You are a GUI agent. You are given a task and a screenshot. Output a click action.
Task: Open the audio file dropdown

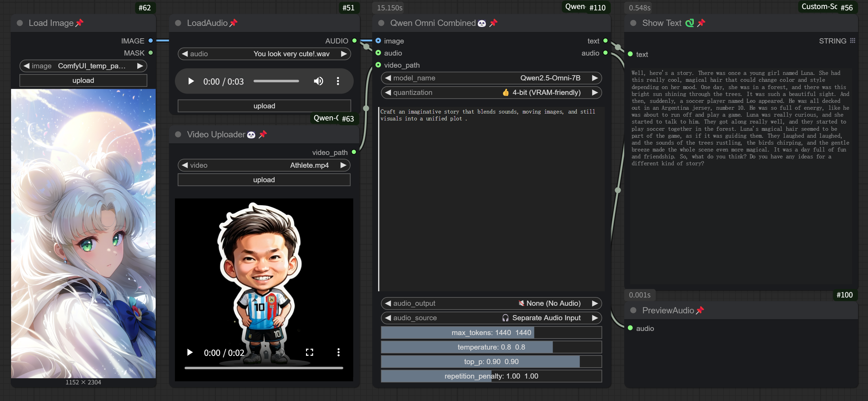(264, 54)
